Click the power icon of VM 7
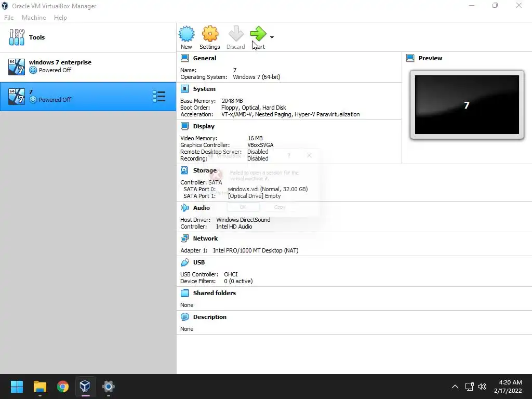This screenshot has width=532, height=399. pyautogui.click(x=33, y=99)
